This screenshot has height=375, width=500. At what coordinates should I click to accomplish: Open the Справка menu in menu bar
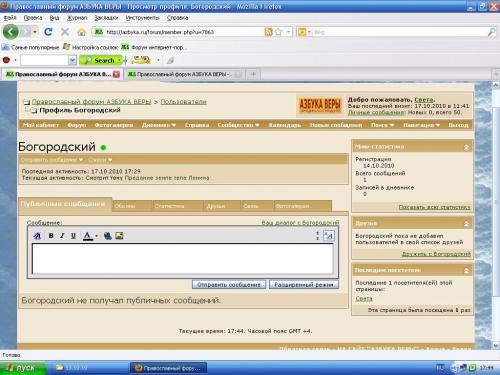click(x=177, y=18)
